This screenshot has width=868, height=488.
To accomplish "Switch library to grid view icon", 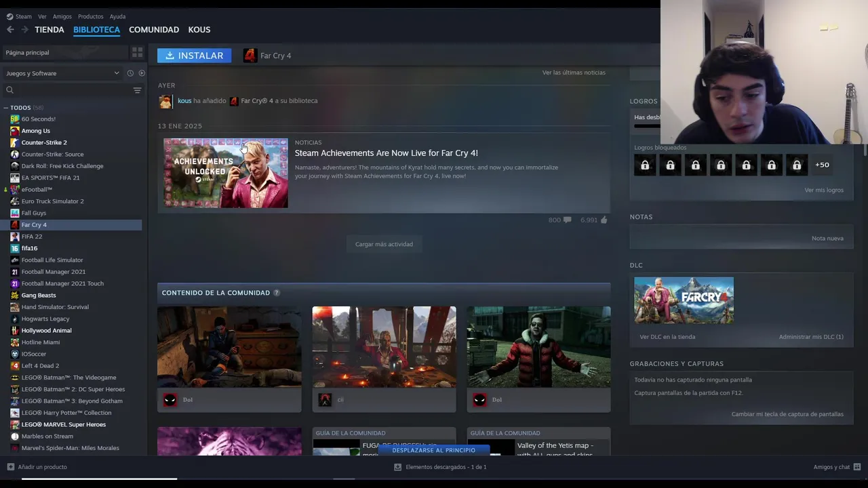I will tap(137, 52).
